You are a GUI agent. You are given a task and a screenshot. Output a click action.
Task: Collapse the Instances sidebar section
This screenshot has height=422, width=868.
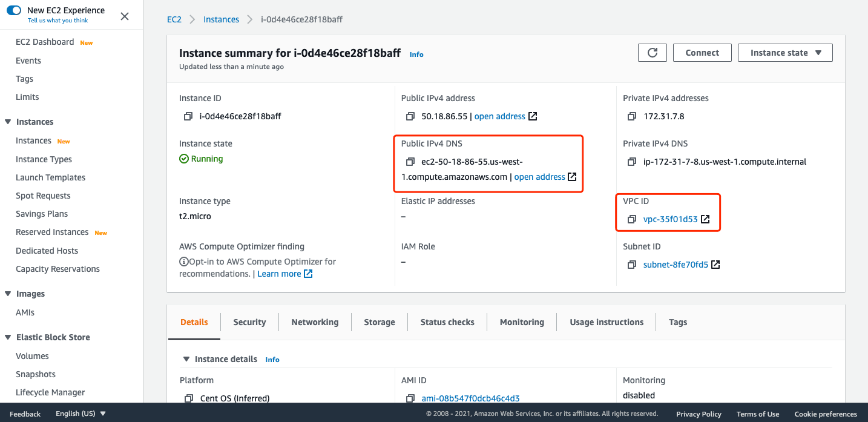tap(8, 122)
